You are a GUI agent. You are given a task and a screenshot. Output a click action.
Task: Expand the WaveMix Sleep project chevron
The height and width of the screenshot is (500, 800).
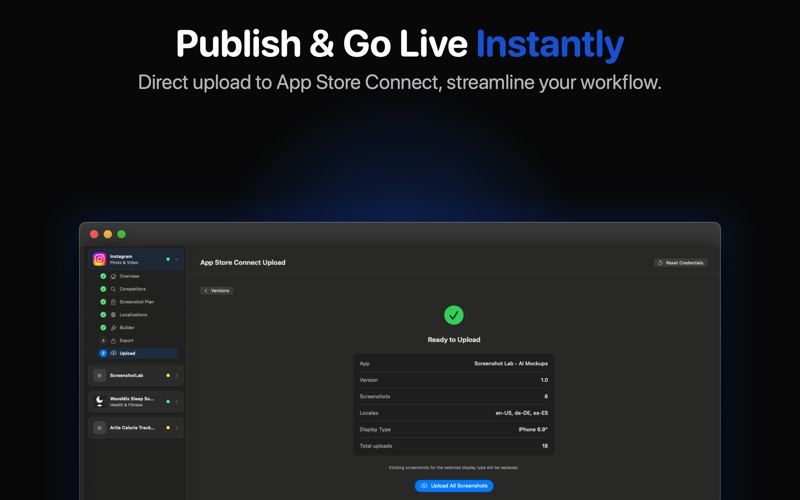(x=177, y=402)
